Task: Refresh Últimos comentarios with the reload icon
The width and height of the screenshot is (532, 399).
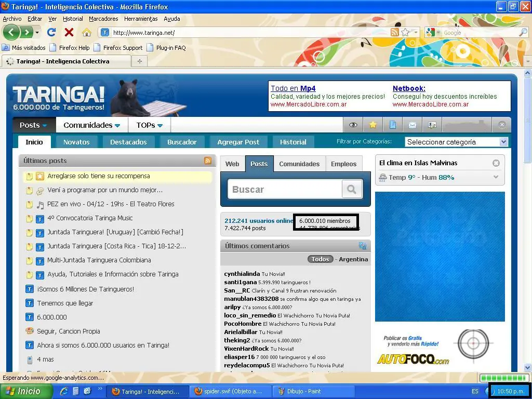Action: 363,246
